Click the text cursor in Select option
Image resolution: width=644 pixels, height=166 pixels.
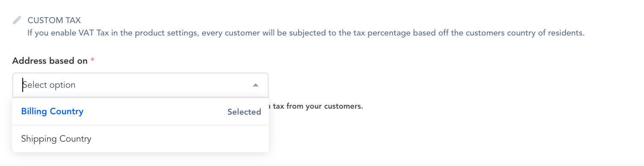[23, 85]
